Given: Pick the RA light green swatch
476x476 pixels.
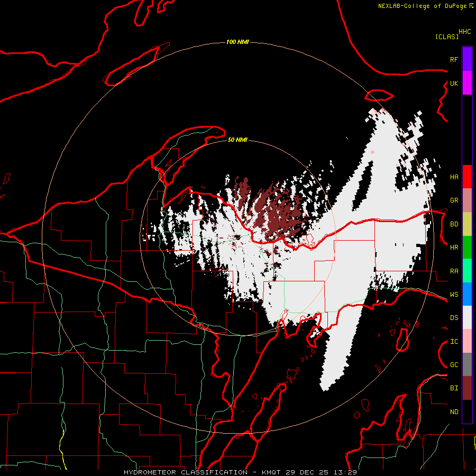Looking at the screenshot, I should (467, 271).
